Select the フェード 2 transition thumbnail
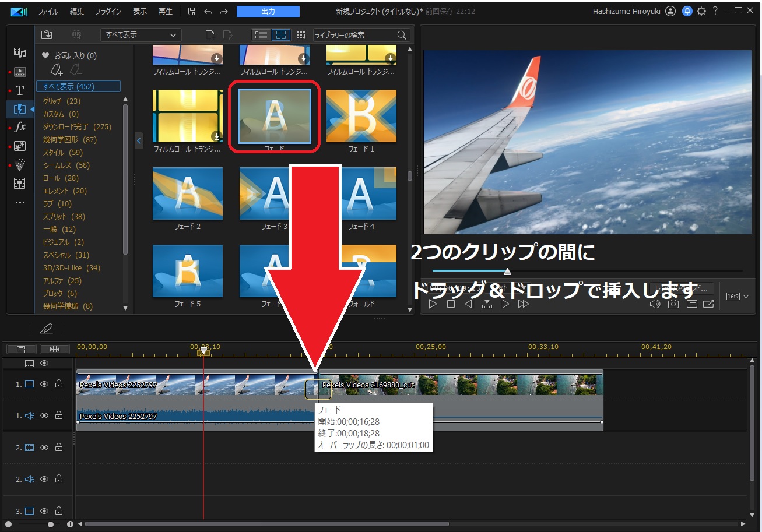The height and width of the screenshot is (532, 762). pyautogui.click(x=188, y=194)
